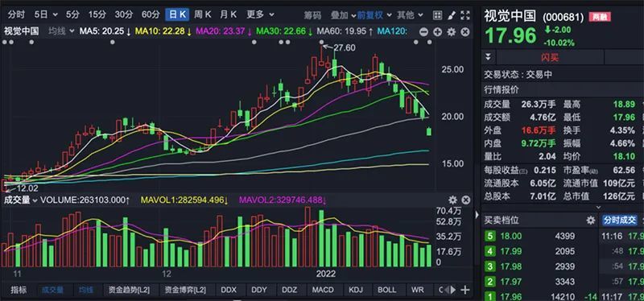Select sell level 4 price 17.99
Viewport: 644px width, 301px height.
[511, 251]
